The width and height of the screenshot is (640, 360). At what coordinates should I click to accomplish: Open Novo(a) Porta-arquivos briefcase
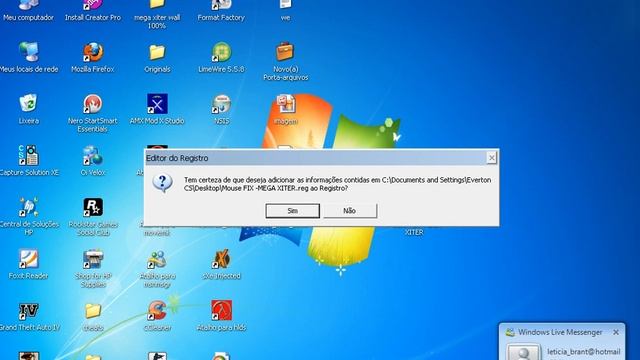tap(285, 61)
